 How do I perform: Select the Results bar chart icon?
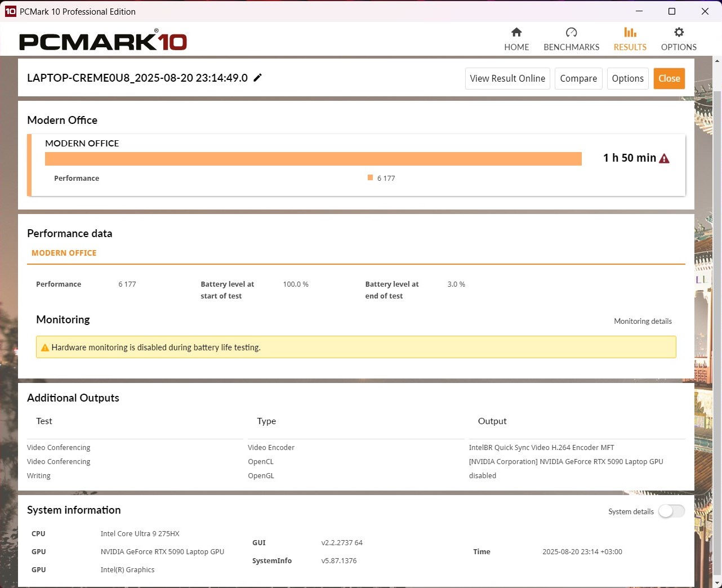coord(630,33)
